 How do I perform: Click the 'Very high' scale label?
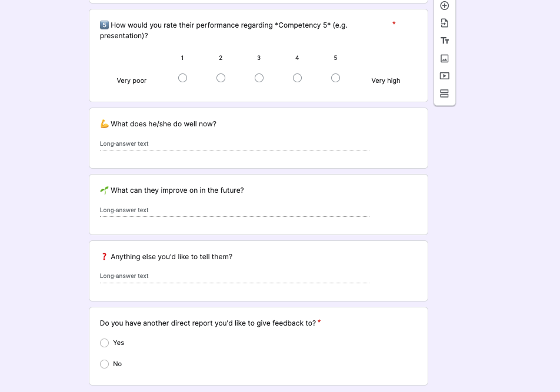pos(385,81)
